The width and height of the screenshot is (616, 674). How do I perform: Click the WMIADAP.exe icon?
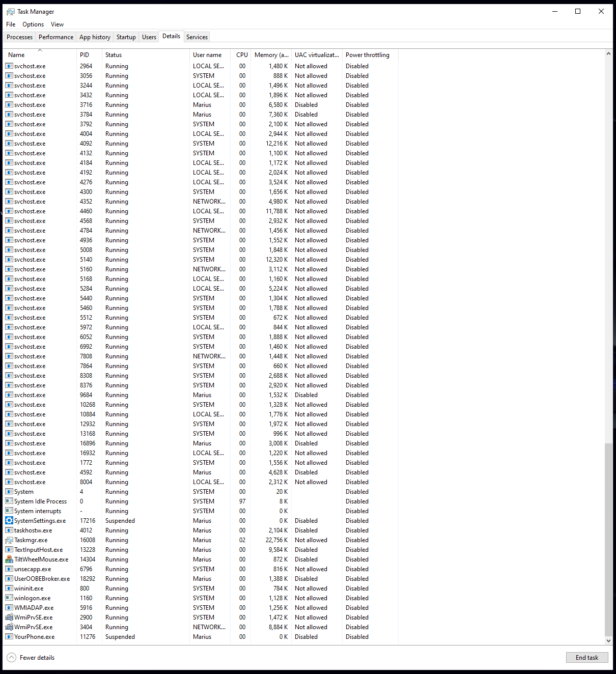pos(9,608)
